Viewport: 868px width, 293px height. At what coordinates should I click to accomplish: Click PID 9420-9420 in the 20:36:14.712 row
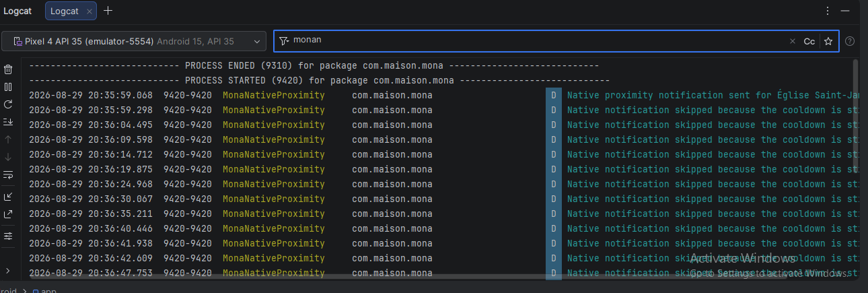[x=188, y=155]
